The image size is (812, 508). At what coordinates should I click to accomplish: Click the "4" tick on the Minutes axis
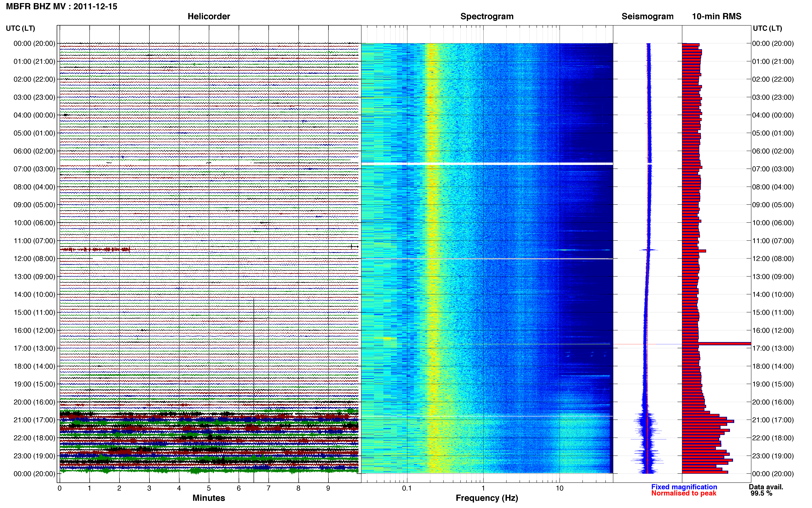point(179,488)
